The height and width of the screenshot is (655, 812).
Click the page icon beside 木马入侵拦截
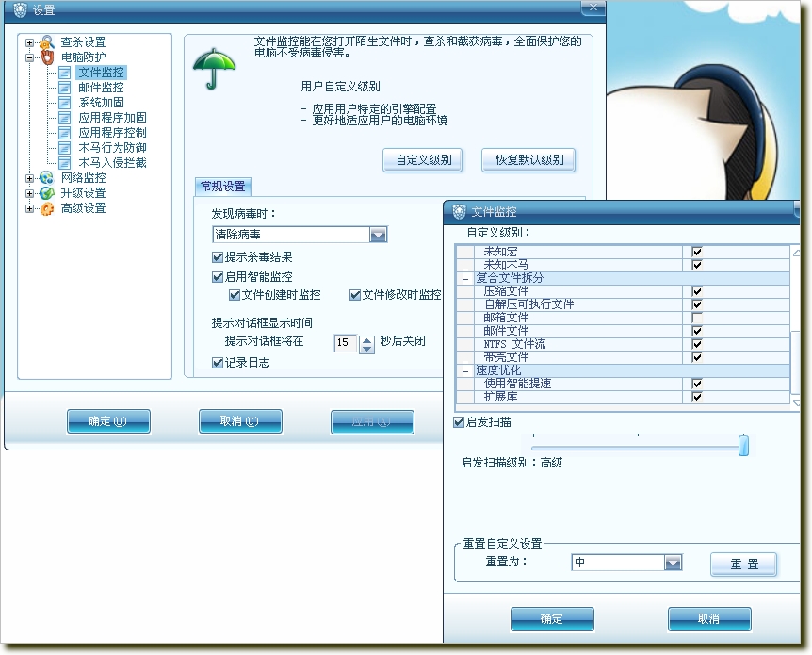65,163
